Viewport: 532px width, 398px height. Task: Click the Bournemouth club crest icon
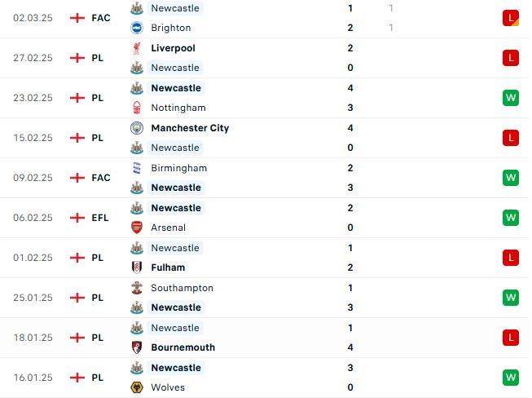pos(137,347)
